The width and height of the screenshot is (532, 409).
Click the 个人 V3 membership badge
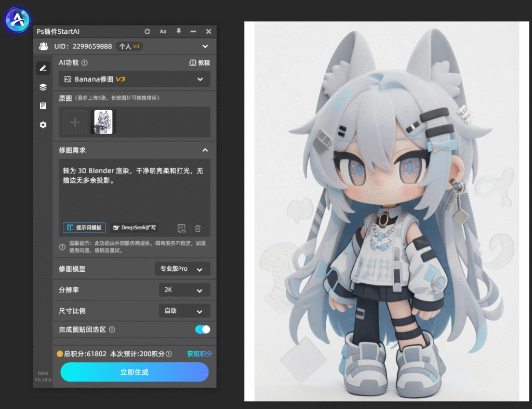[x=129, y=46]
